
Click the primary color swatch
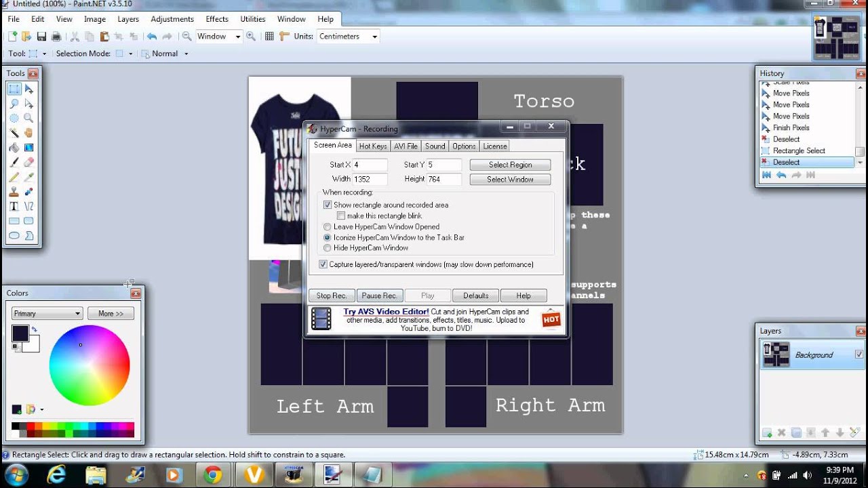coord(19,332)
